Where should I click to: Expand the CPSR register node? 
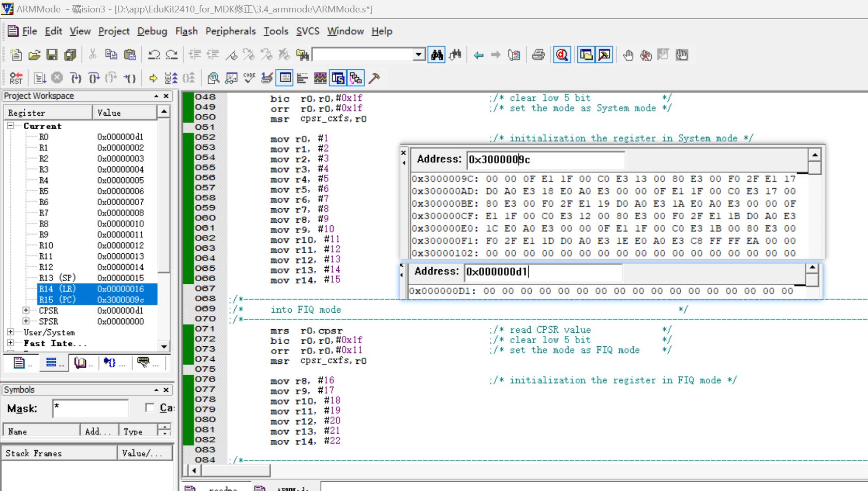click(26, 310)
